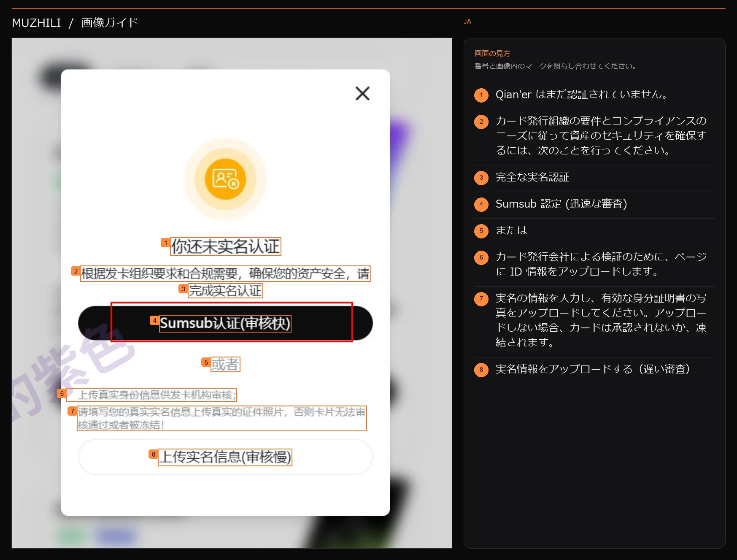Click the 或者 separator text in dialog

tap(225, 364)
